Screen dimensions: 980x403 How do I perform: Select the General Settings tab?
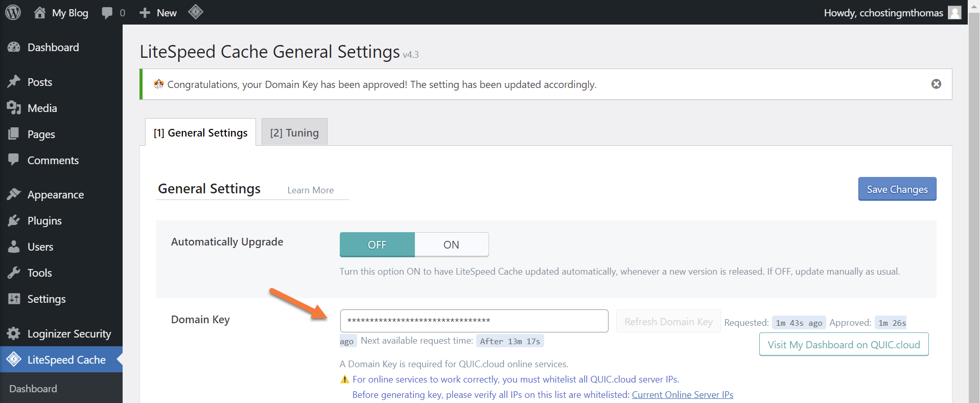[200, 133]
